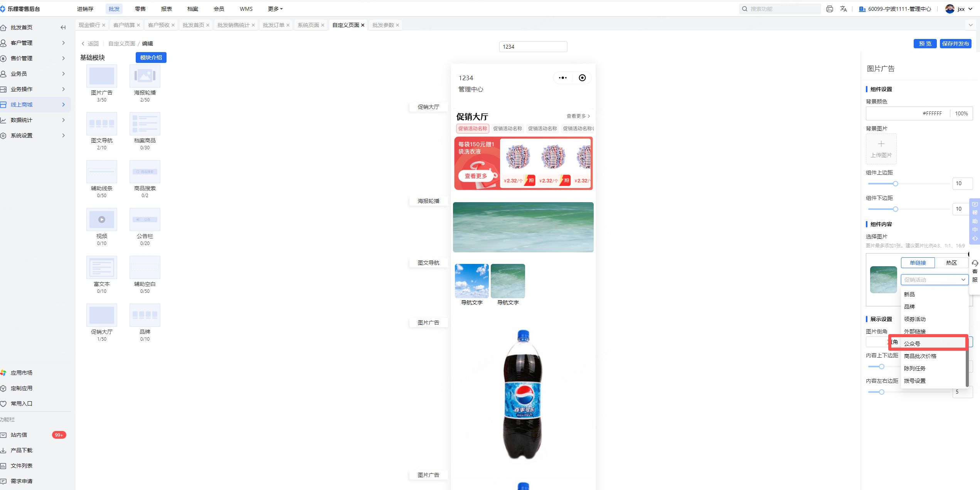Click the page title input 1234
The width and height of the screenshot is (980, 490).
(533, 47)
